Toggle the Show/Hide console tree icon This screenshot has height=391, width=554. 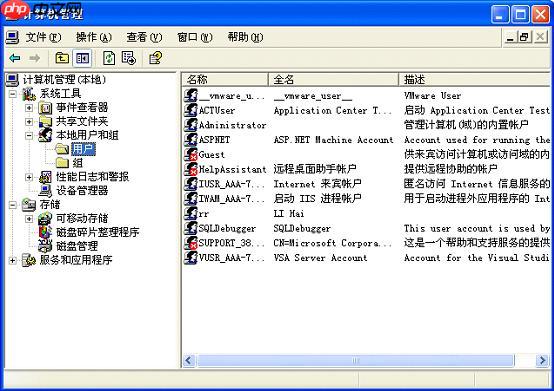pyautogui.click(x=82, y=58)
